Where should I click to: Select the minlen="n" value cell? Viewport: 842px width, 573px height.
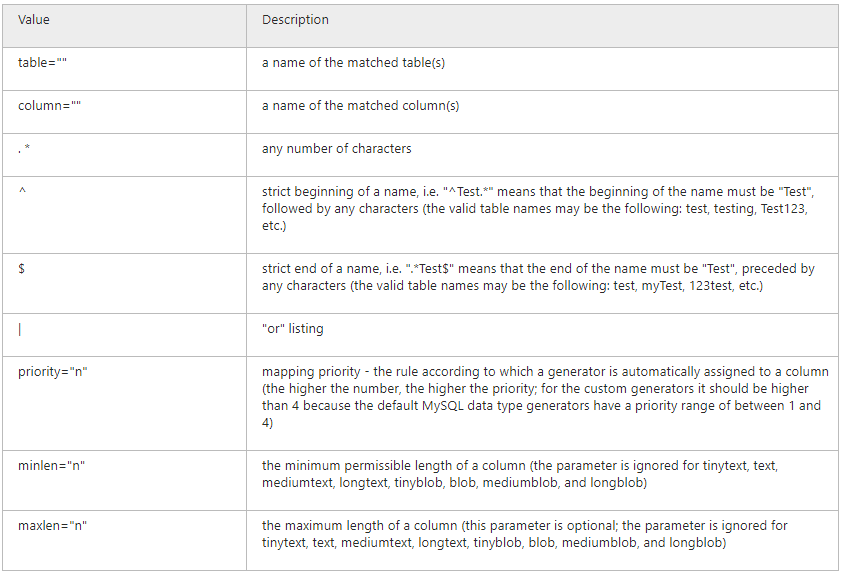(x=124, y=481)
